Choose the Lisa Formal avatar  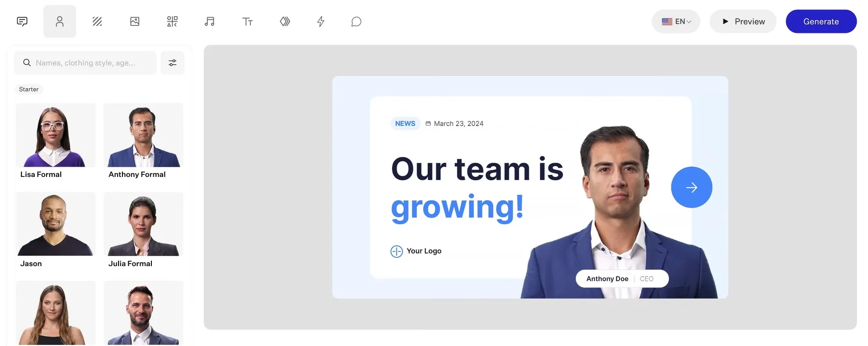pyautogui.click(x=56, y=141)
